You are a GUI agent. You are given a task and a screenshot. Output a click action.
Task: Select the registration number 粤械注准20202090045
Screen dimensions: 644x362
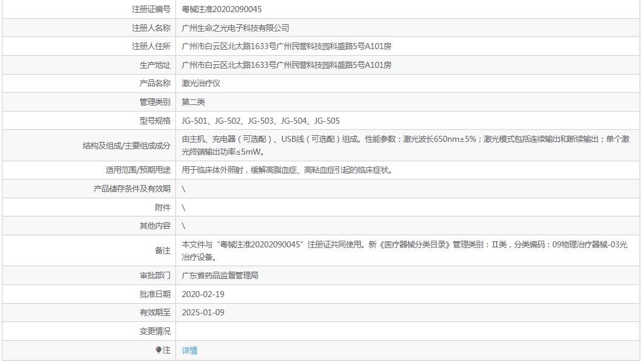click(x=222, y=9)
